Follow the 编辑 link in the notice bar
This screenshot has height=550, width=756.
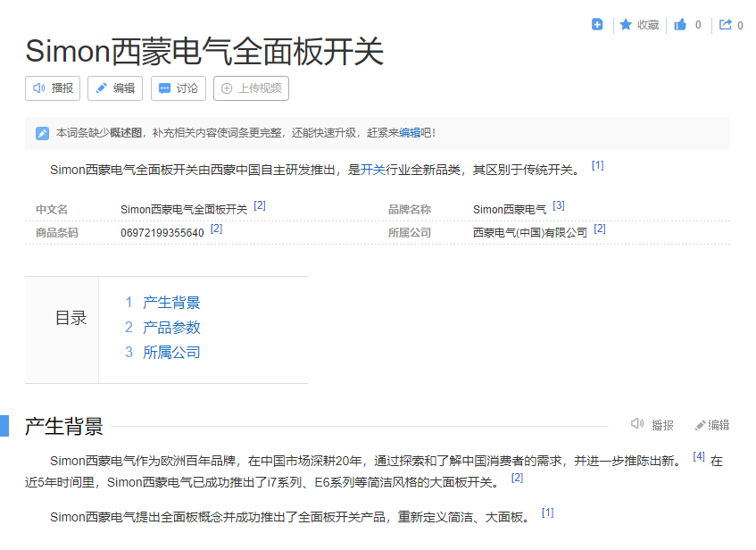tap(410, 133)
